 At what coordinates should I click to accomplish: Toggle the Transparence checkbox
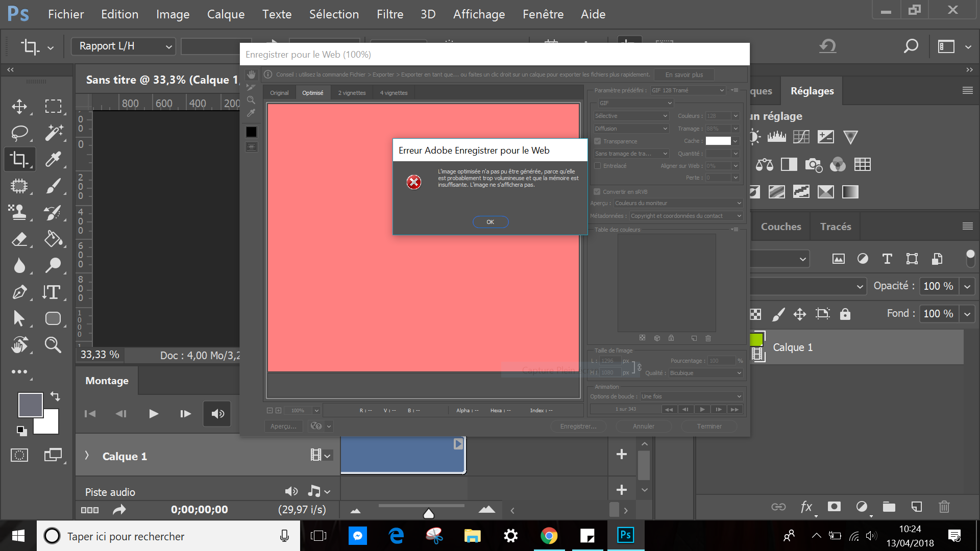[597, 141]
